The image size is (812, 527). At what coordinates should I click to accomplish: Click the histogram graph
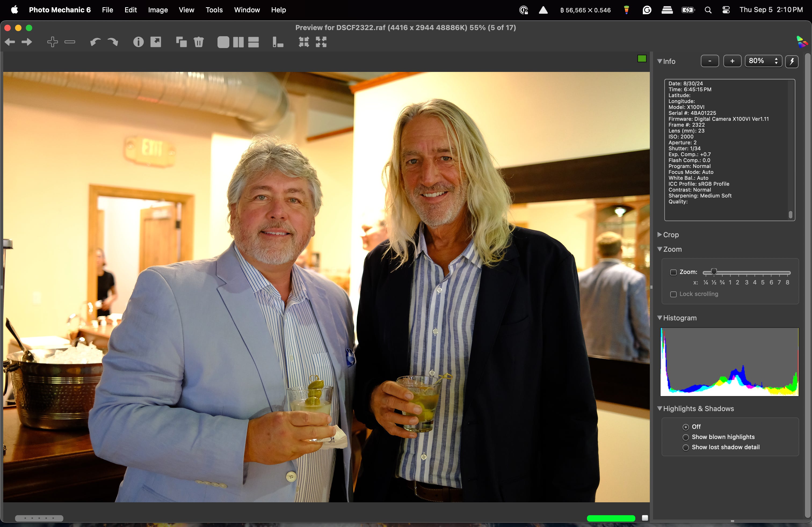pyautogui.click(x=730, y=362)
